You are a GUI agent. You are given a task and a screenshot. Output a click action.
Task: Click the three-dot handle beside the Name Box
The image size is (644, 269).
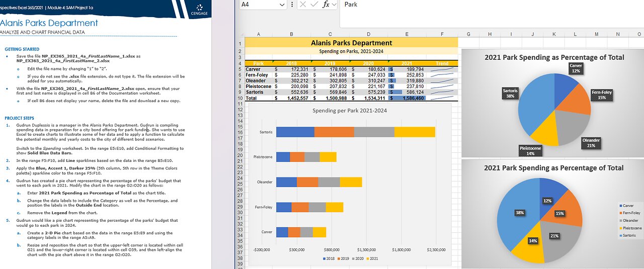click(x=292, y=4)
